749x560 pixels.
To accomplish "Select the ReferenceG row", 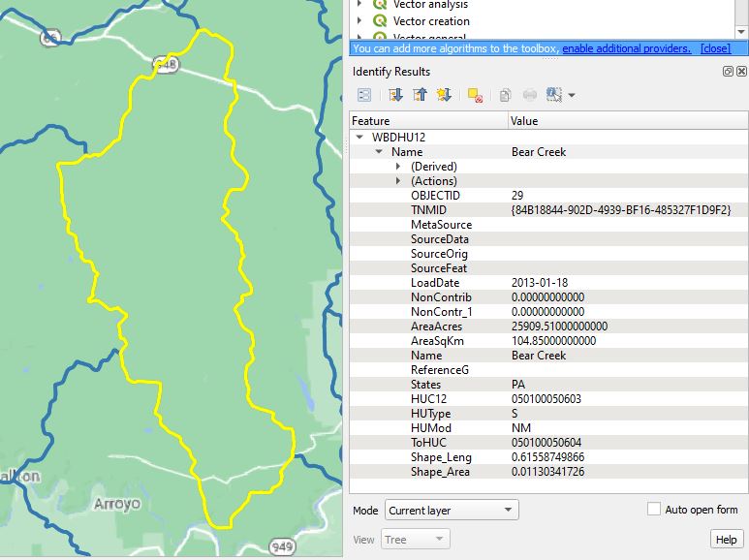I will 548,370.
